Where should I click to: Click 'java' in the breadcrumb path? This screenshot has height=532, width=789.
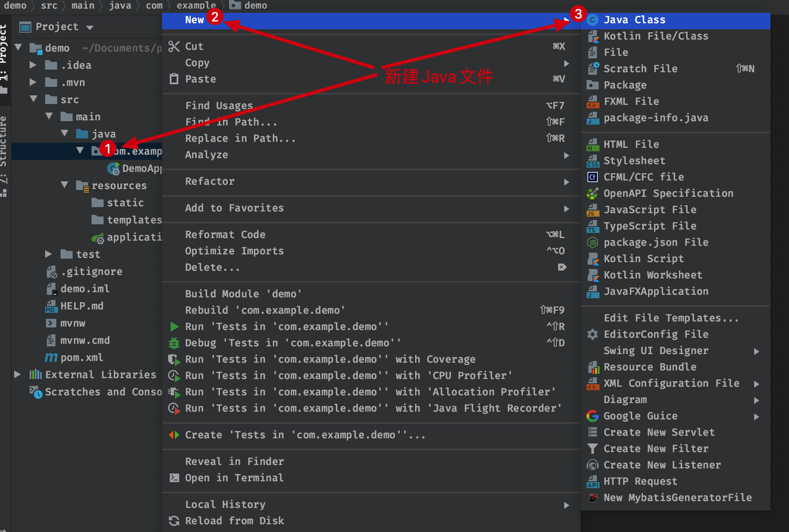coord(120,5)
